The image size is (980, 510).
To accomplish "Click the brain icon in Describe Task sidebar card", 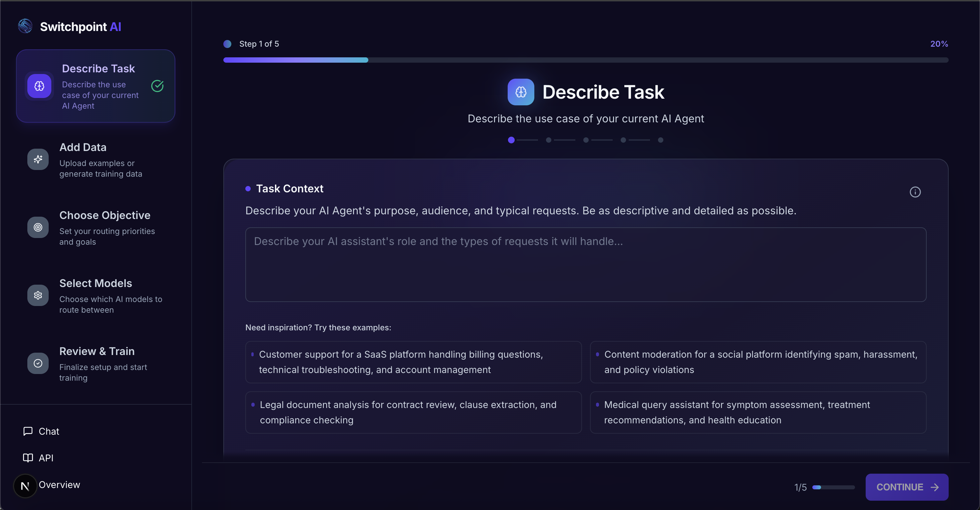I will [39, 86].
